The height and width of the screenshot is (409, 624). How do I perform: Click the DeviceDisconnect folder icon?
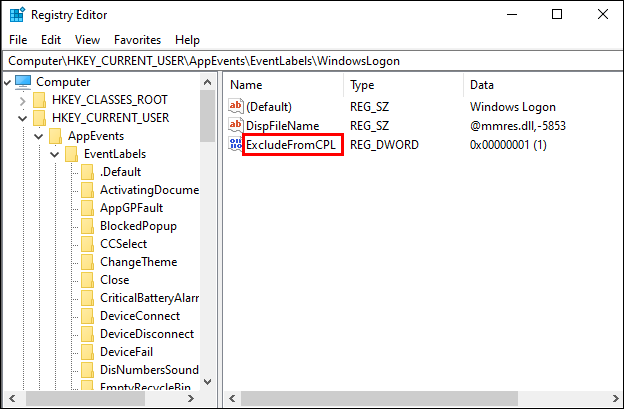[x=87, y=334]
